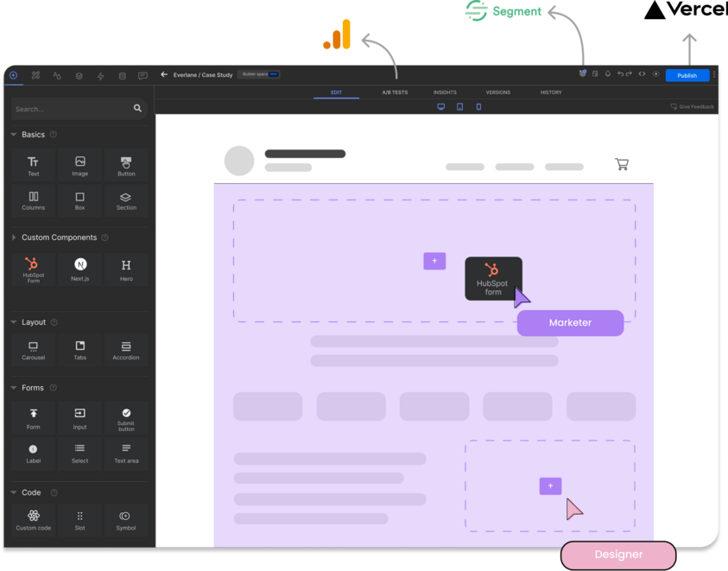Click the plus button in lower dashed area
The height and width of the screenshot is (571, 728).
pos(550,486)
